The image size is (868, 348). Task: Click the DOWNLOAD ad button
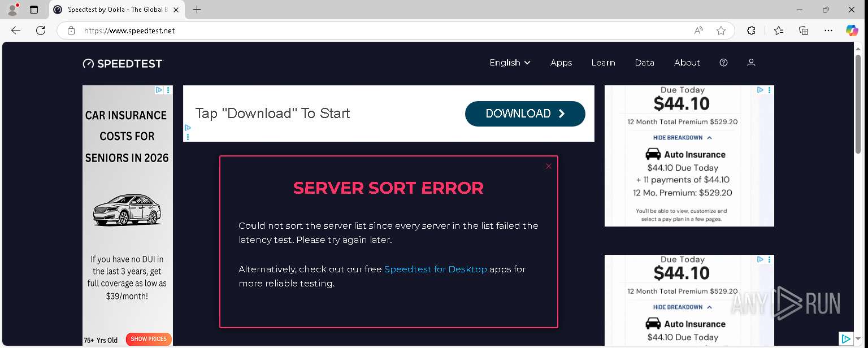tap(525, 114)
